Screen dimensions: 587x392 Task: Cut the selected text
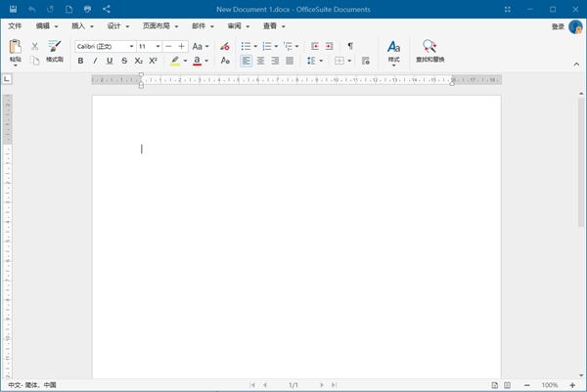[x=35, y=46]
